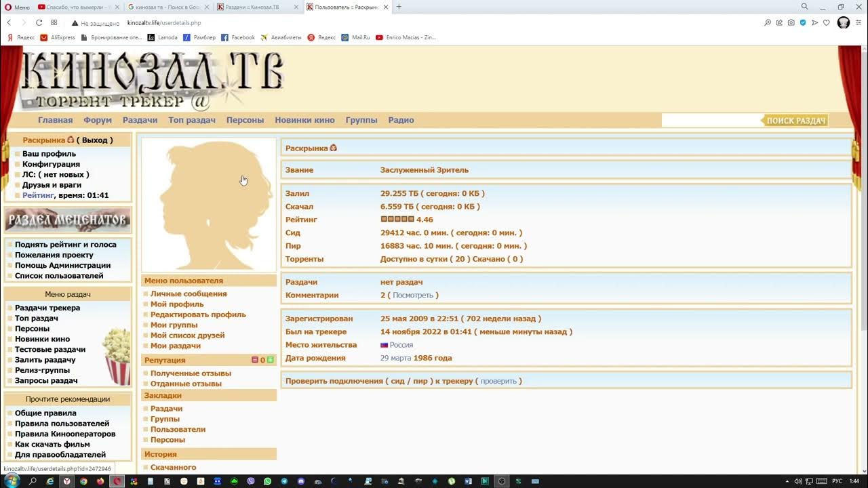Viewport: 868px width, 488px height.
Task: Click the snapshot camera icon in toolbar
Action: [791, 22]
